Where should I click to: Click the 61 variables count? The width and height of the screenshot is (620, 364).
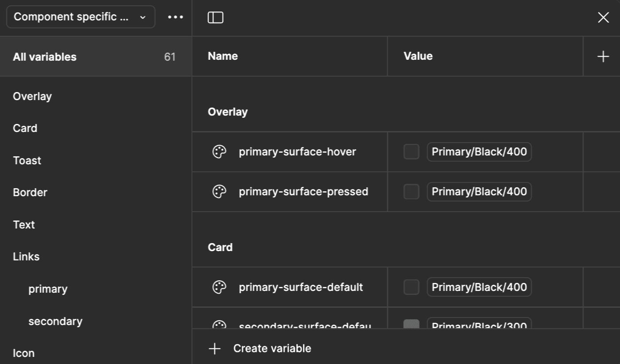(170, 57)
